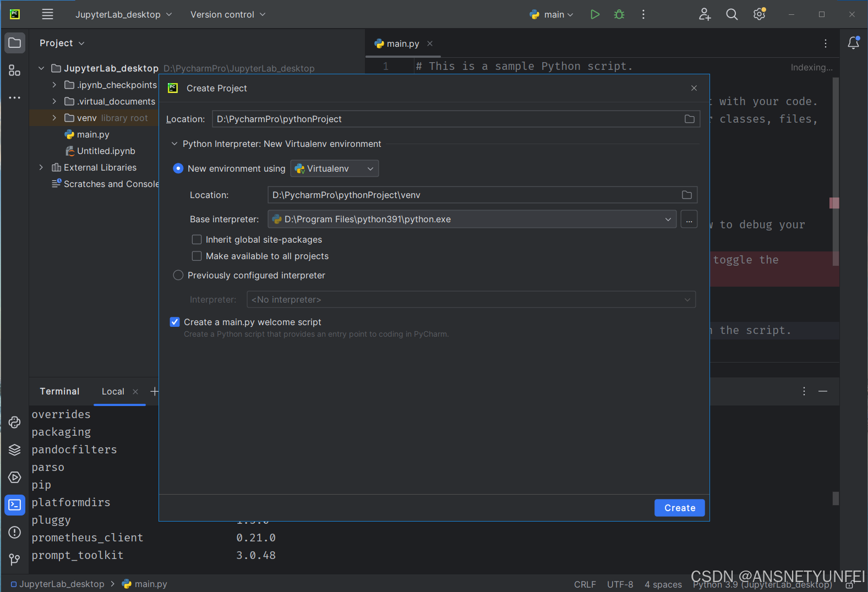Enable Inherit global site-packages
Viewport: 868px width, 592px height.
point(196,239)
